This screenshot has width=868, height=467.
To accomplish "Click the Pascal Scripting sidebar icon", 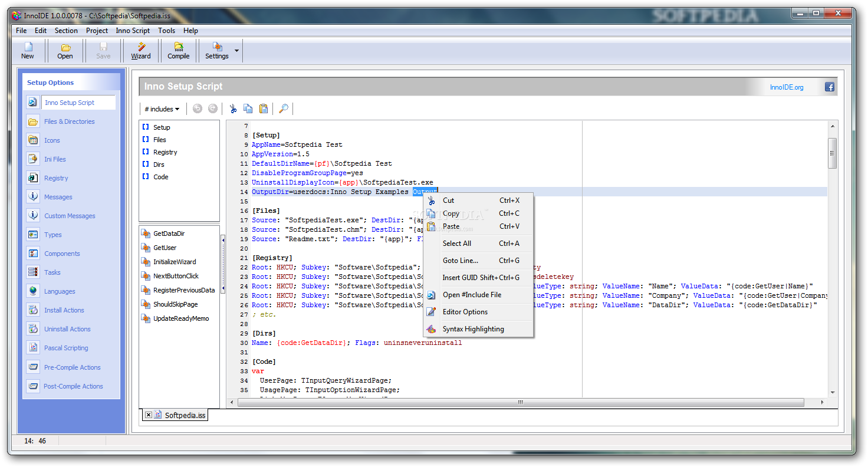I will (33, 347).
